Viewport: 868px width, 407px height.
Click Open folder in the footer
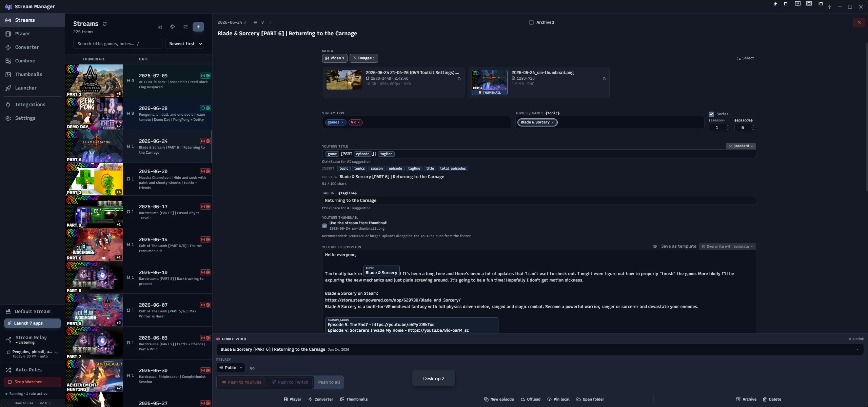[590, 400]
